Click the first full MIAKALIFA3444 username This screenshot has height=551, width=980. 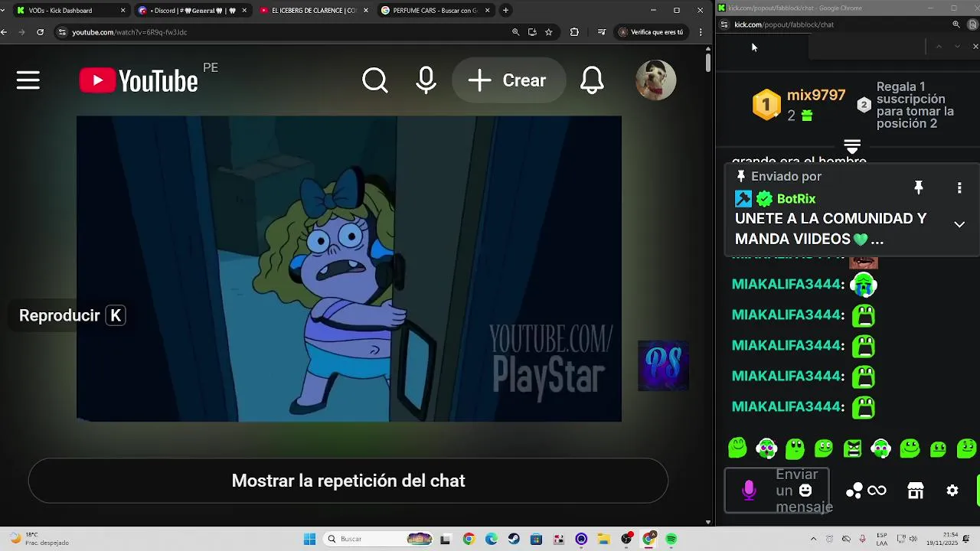(786, 284)
